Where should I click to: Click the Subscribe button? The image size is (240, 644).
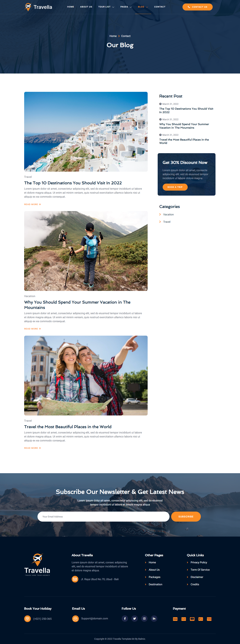coord(186,516)
